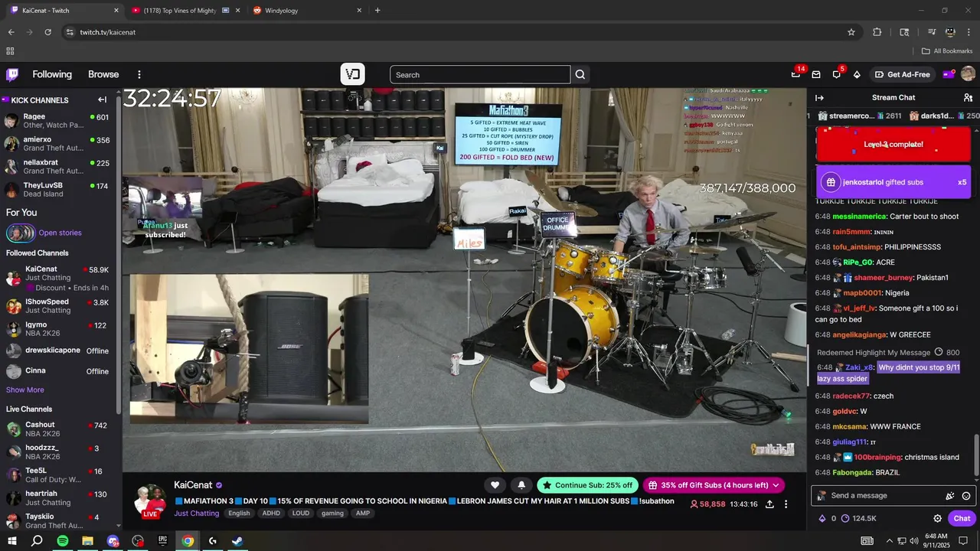Open a new browser tab
The image size is (980, 551).
coord(377,11)
